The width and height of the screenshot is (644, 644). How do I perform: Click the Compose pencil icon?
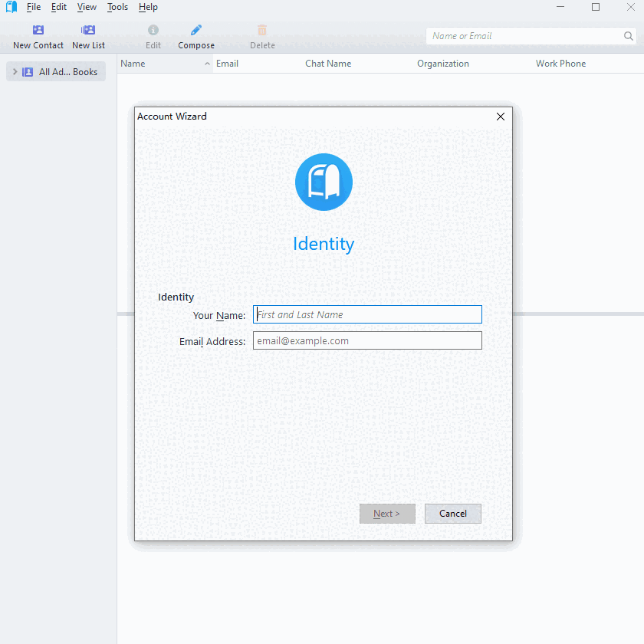pyautogui.click(x=196, y=31)
